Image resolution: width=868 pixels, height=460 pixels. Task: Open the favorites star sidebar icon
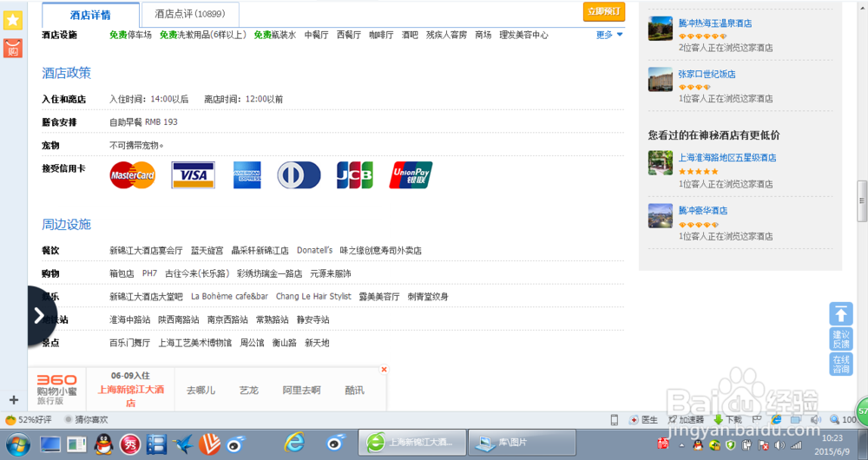pos(13,21)
